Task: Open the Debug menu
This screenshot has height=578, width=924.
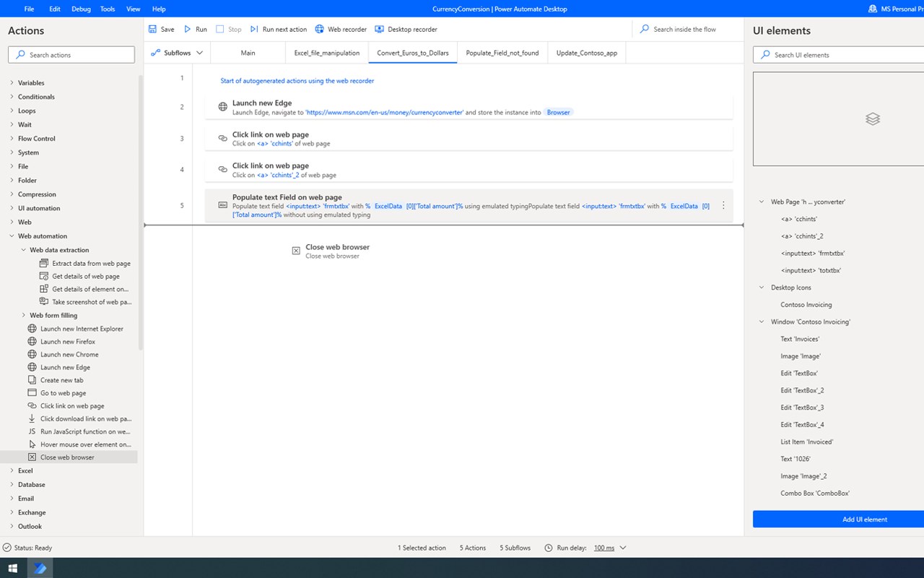Action: point(81,9)
